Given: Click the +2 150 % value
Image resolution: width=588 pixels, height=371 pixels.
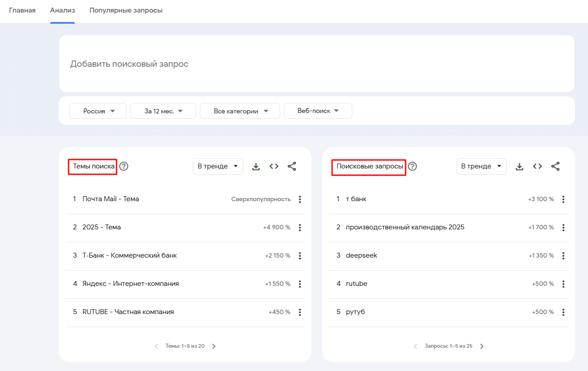Looking at the screenshot, I should [x=277, y=255].
